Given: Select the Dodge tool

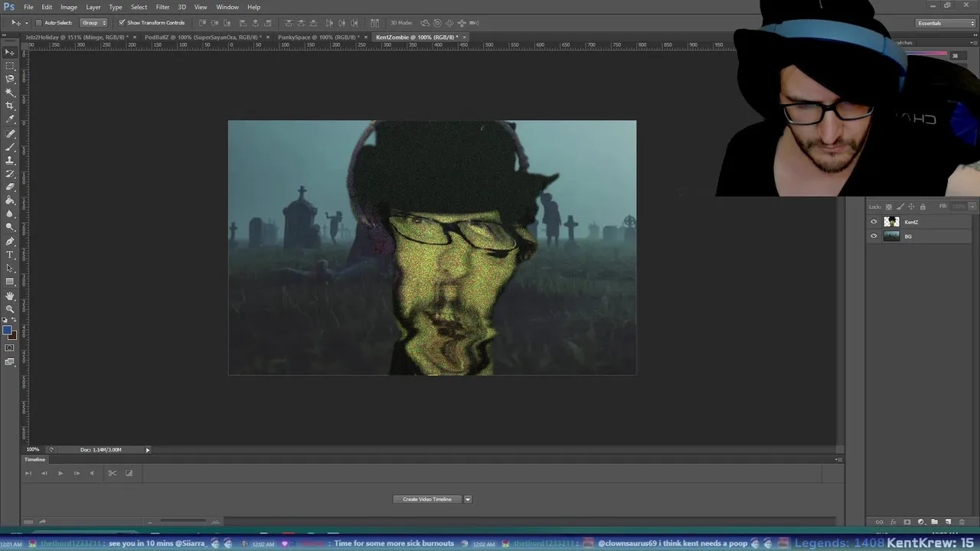Looking at the screenshot, I should pos(10,227).
